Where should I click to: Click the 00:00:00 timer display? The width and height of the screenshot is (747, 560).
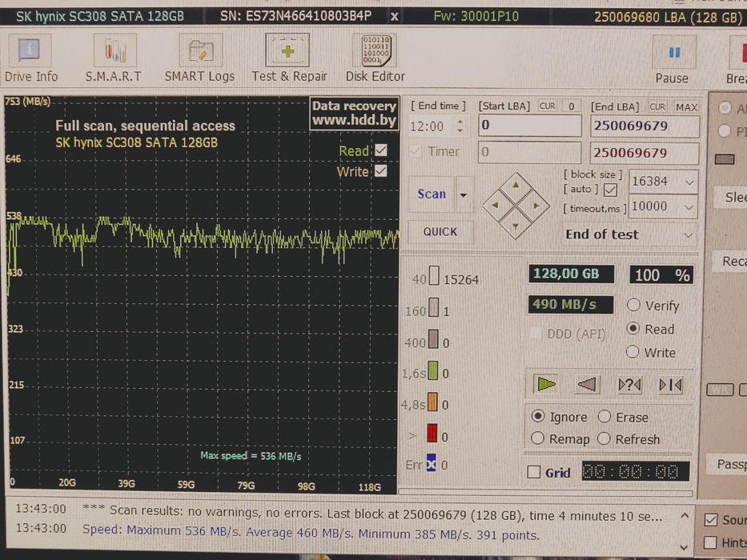coord(635,471)
